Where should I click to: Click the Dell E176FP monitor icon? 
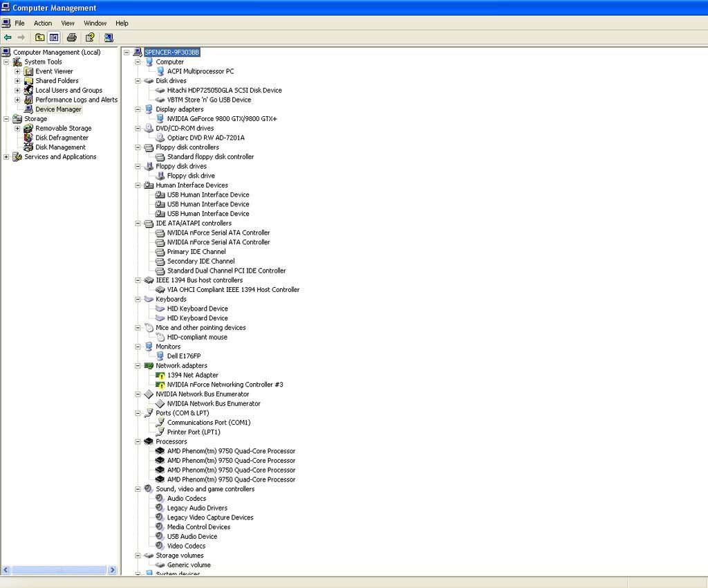[x=160, y=356]
